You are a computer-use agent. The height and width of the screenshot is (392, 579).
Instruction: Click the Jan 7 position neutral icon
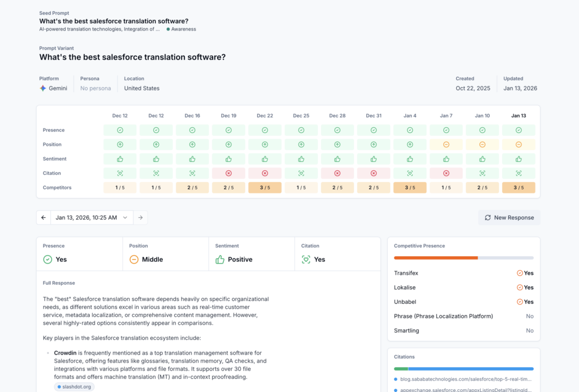[446, 145]
